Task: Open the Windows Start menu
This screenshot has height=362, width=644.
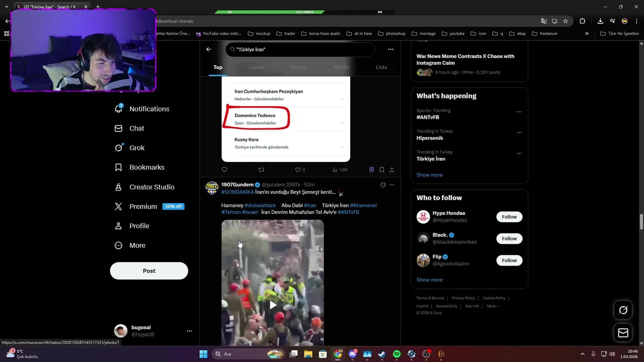Action: (x=203, y=354)
